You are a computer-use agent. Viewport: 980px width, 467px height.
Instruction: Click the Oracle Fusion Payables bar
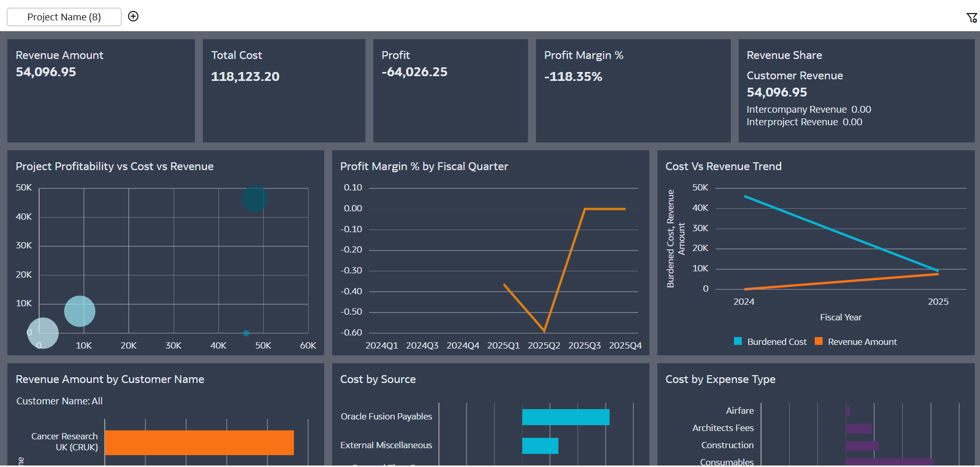566,417
